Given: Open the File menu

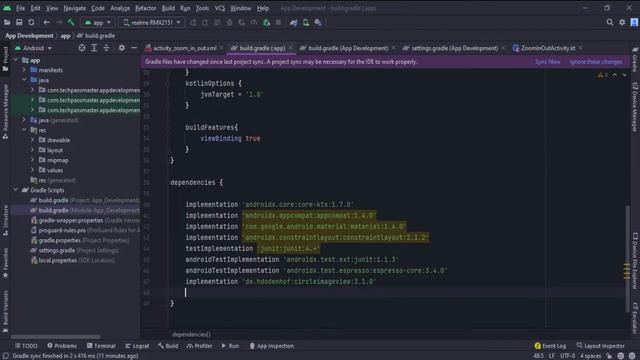Looking at the screenshot, I should pyautogui.click(x=20, y=8).
